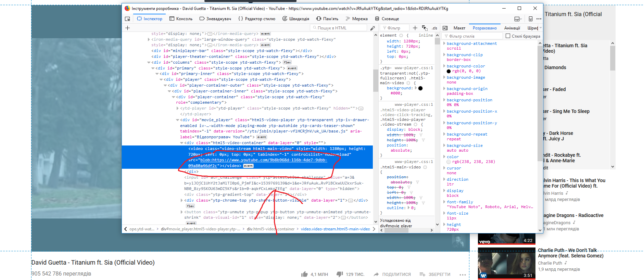Click the event badge on the video element
Viewport: 644px width, 280px height.
coord(249,166)
